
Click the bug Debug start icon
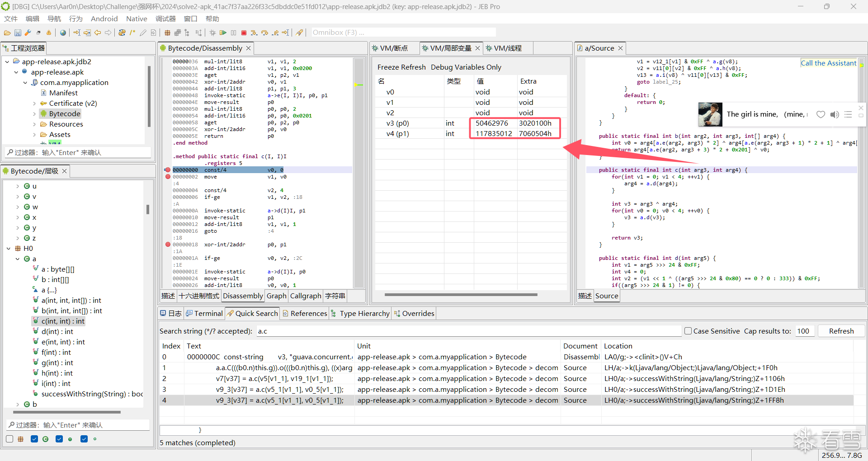[x=212, y=33]
